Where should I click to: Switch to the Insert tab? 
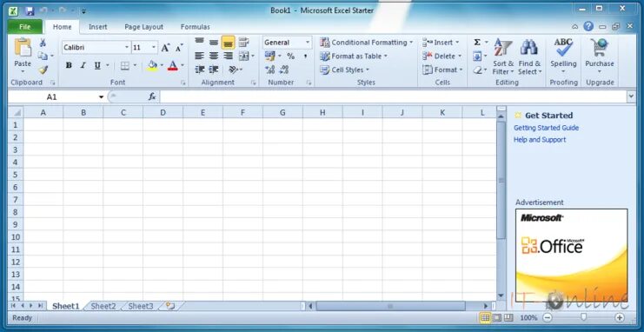pyautogui.click(x=97, y=27)
